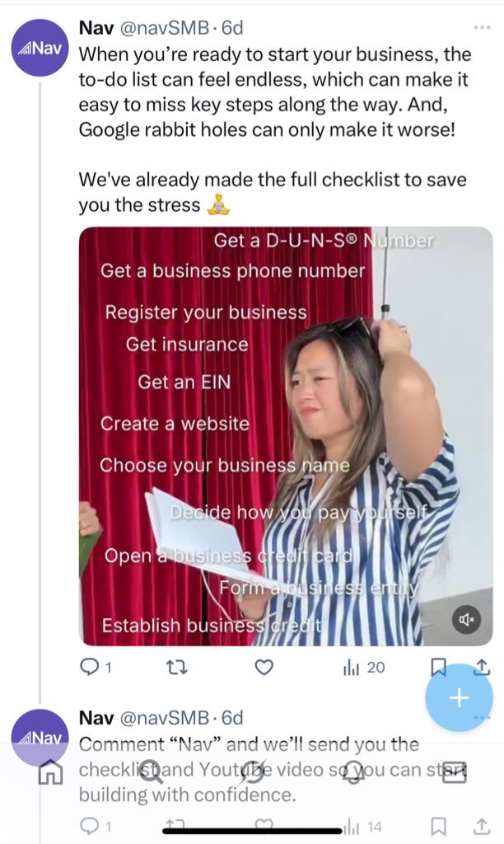The width and height of the screenshot is (504, 844).
Task: Open the Notifications bell tab
Action: [353, 771]
